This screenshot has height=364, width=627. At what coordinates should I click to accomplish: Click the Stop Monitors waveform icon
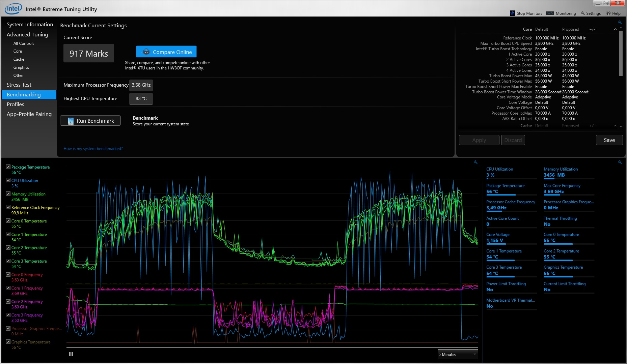513,13
